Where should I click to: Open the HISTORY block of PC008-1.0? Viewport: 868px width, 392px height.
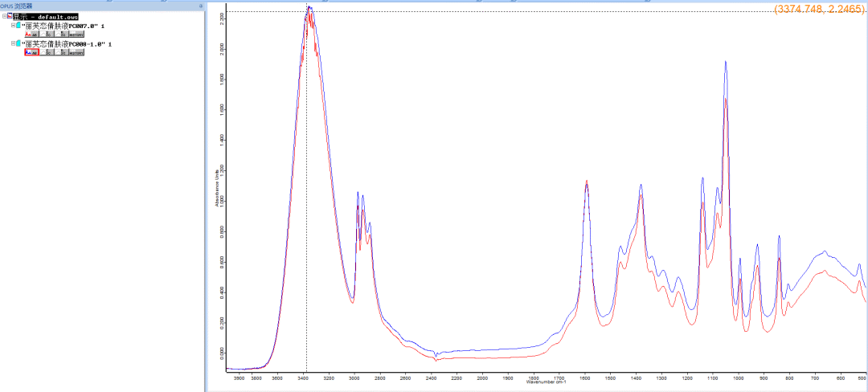(x=76, y=52)
